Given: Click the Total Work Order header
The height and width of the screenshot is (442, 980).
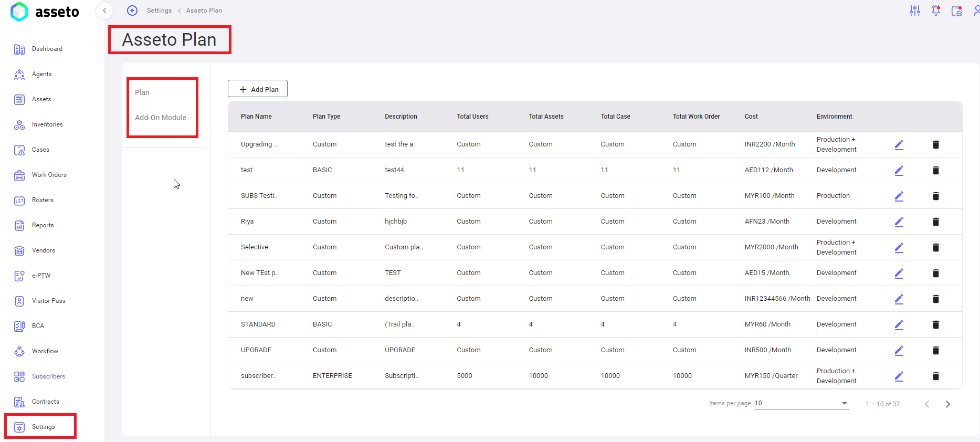Looking at the screenshot, I should point(697,117).
